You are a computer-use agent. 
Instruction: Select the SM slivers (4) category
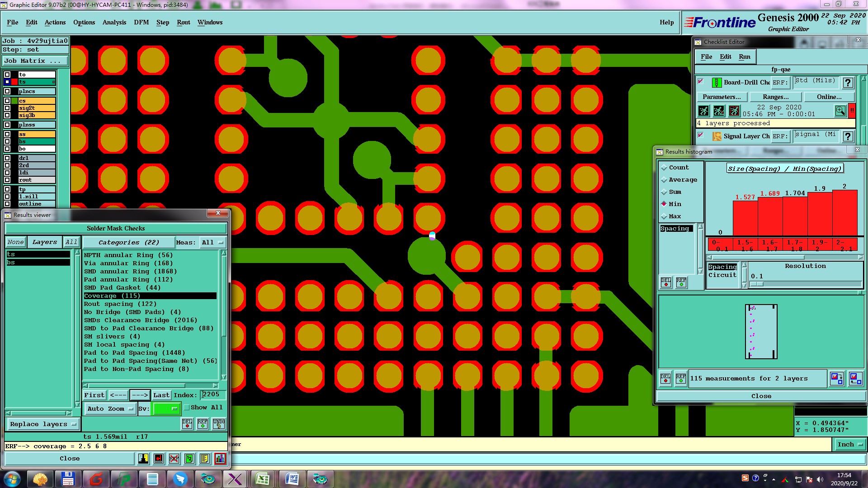pos(112,337)
